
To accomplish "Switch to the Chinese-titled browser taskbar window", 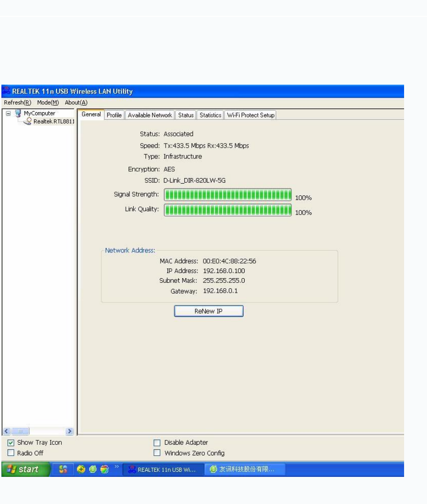I will tap(245, 469).
